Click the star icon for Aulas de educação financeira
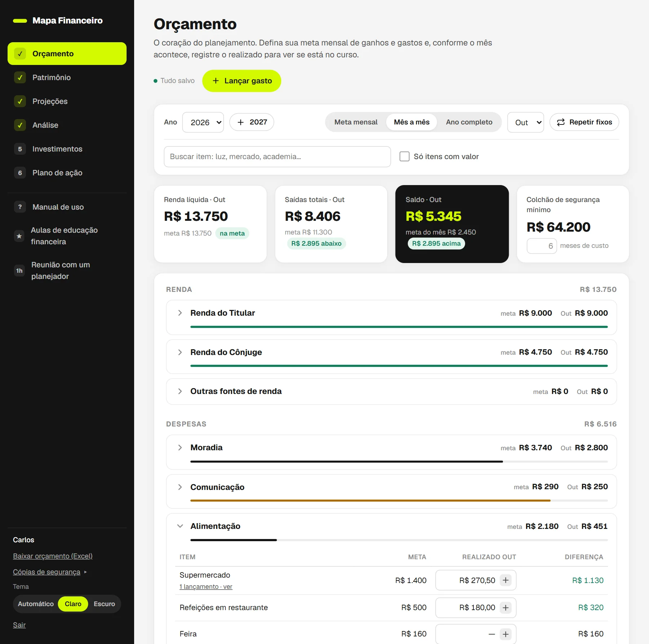Viewport: 649px width, 644px height. coord(19,236)
